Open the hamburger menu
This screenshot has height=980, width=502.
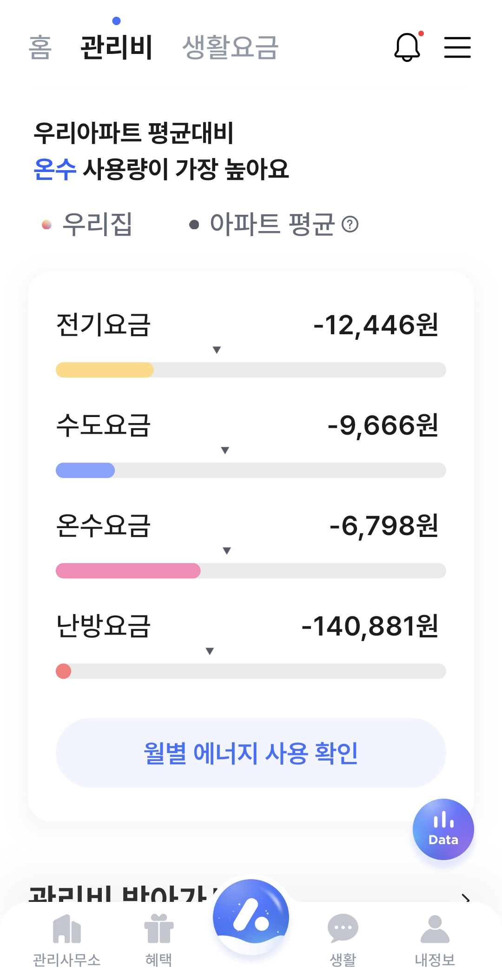(457, 47)
